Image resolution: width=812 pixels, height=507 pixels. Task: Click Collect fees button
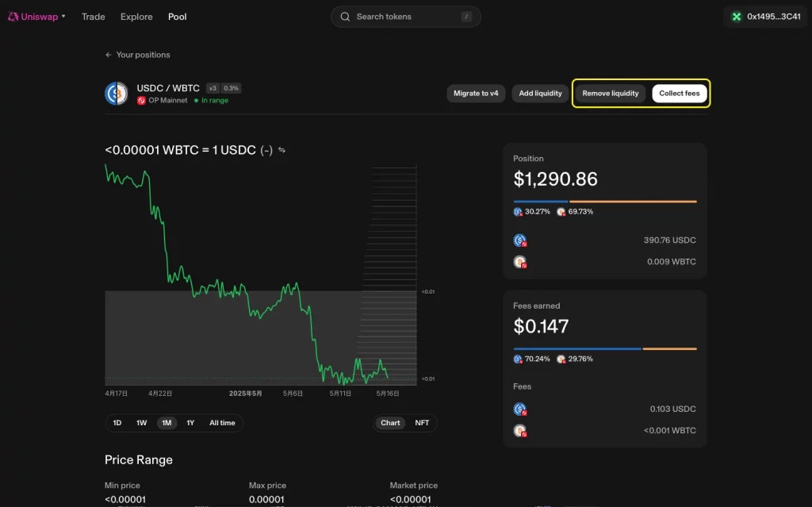[679, 94]
